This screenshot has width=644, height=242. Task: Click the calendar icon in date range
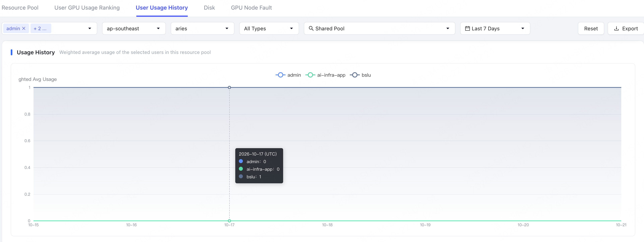(467, 28)
